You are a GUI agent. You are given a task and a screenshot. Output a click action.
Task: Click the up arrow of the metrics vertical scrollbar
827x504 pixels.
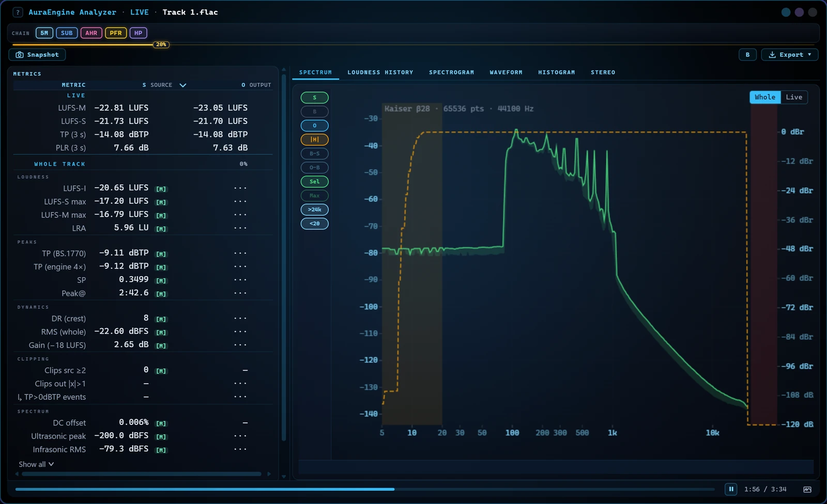(284, 69)
